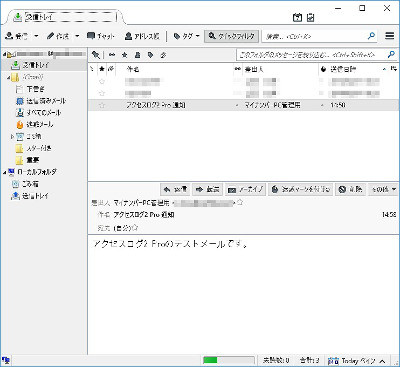This screenshot has height=367, width=400.
Task: Click the global search magnifier icon
Action: (x=371, y=36)
